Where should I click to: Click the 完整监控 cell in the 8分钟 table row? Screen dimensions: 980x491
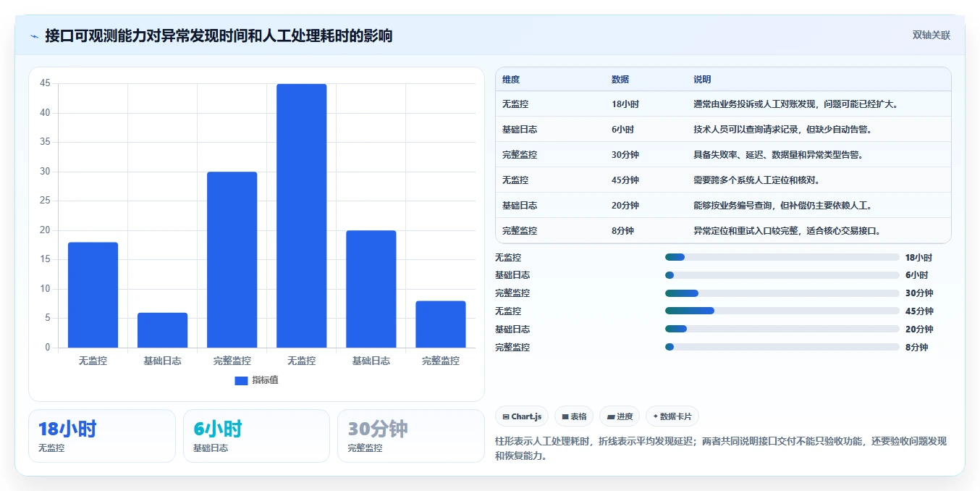pyautogui.click(x=520, y=231)
